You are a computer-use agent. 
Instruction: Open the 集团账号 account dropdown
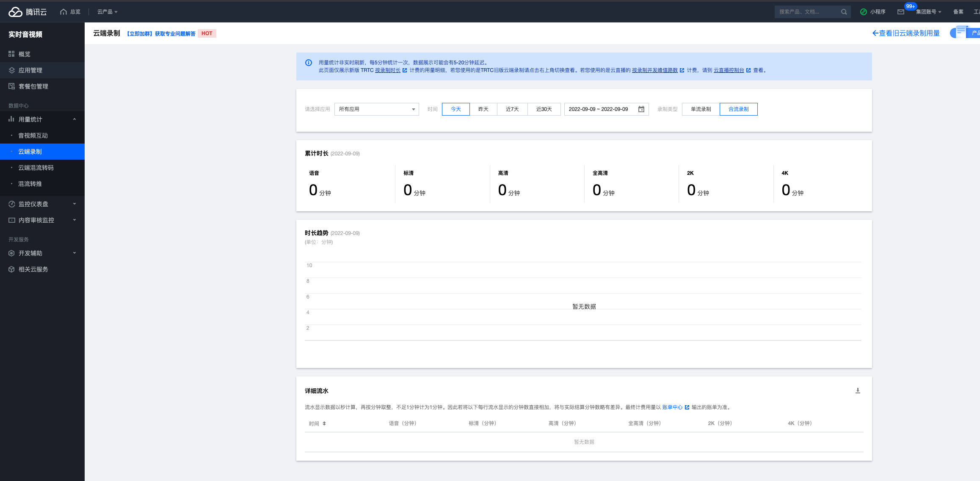929,12
